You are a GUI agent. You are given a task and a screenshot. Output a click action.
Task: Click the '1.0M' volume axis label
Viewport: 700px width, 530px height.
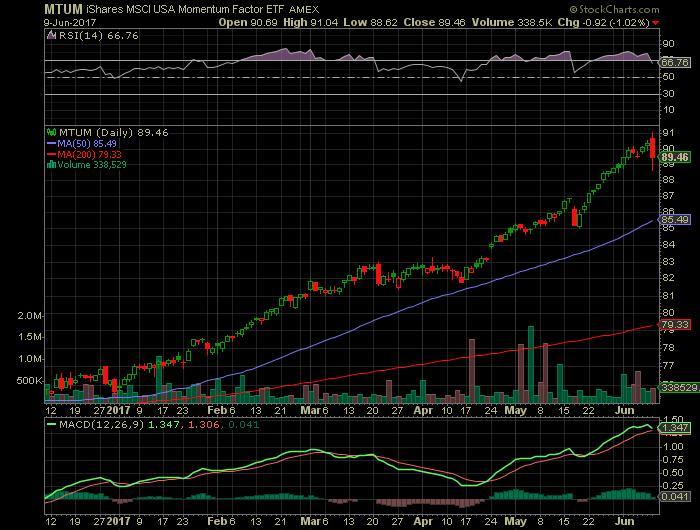30,359
